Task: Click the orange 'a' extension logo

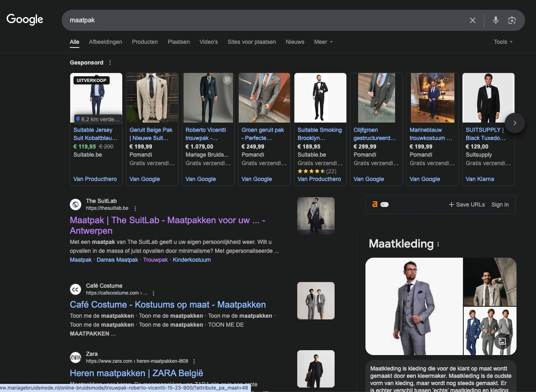Action: (375, 205)
